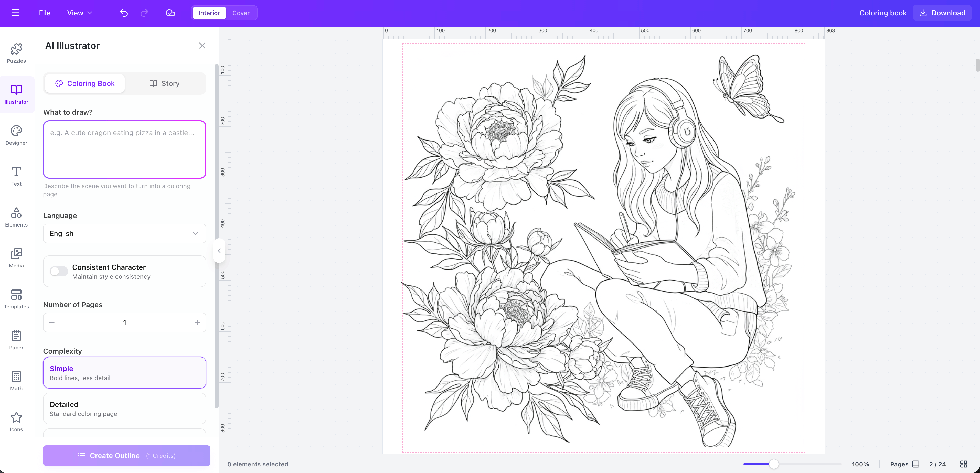Open the Templates panel
This screenshot has height=473, width=980.
(16, 299)
